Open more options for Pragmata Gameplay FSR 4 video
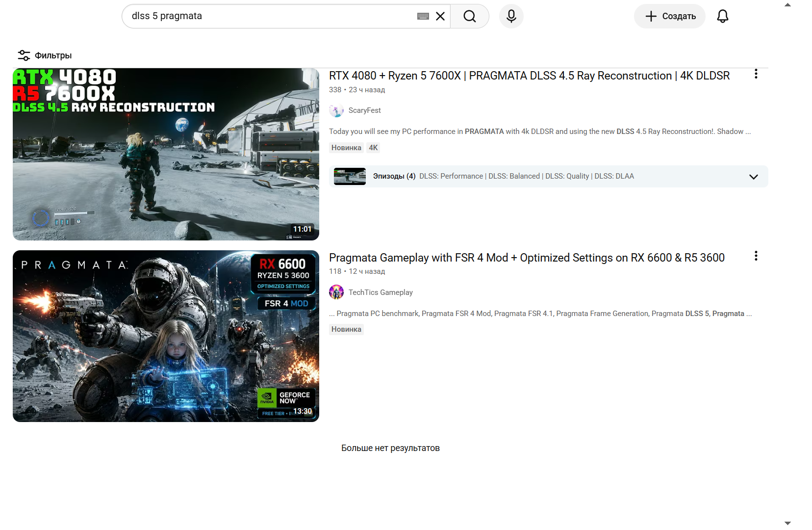The width and height of the screenshot is (812, 530). tap(756, 256)
